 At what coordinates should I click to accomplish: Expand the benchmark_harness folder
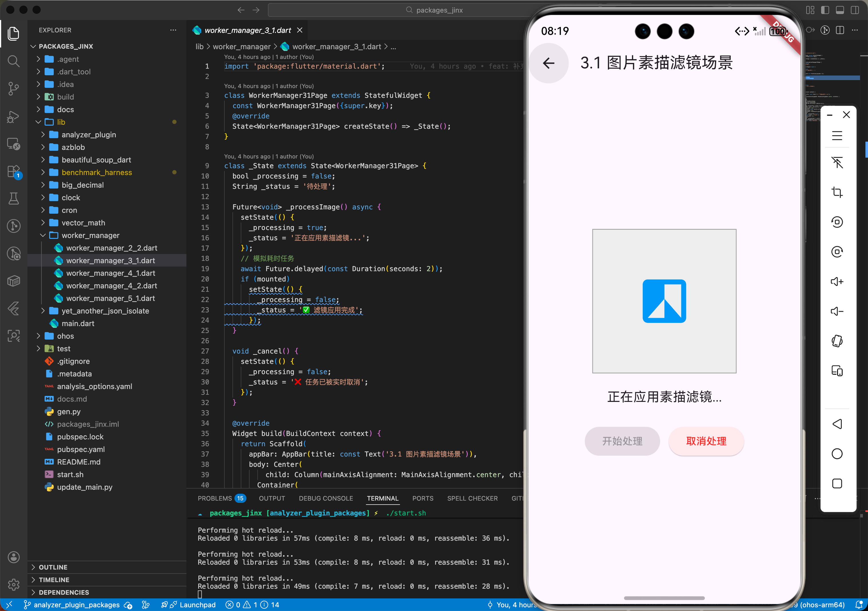click(x=97, y=172)
